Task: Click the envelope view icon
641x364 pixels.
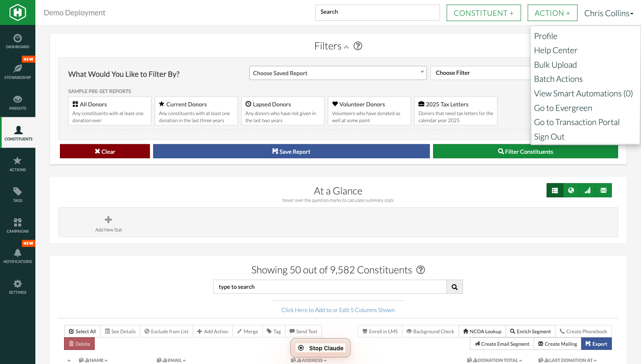Action: coord(604,190)
